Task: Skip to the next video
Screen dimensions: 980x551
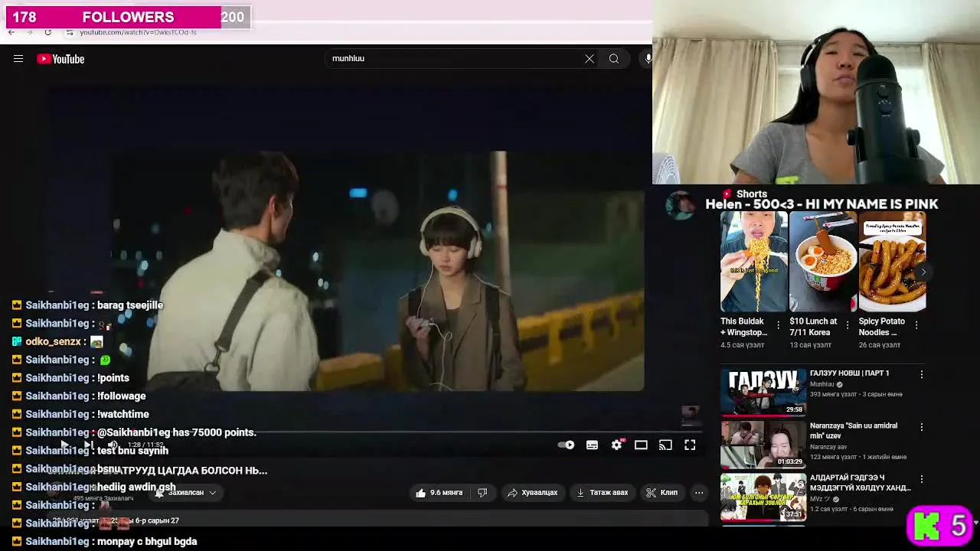Action: pos(89,445)
